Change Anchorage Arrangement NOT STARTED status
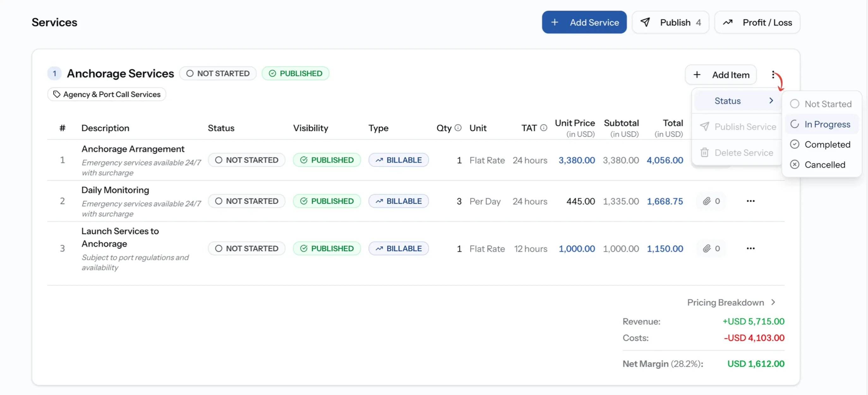This screenshot has height=395, width=868. [x=246, y=160]
